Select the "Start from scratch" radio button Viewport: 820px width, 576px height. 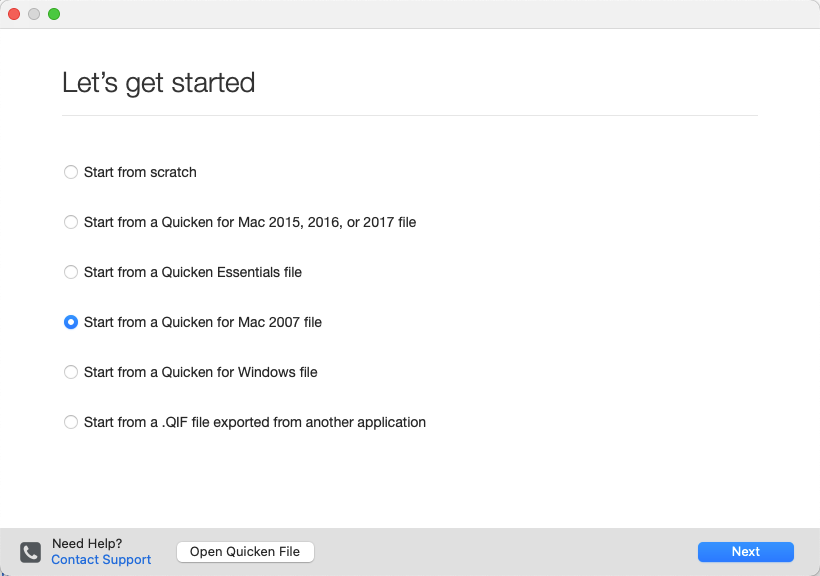71,172
